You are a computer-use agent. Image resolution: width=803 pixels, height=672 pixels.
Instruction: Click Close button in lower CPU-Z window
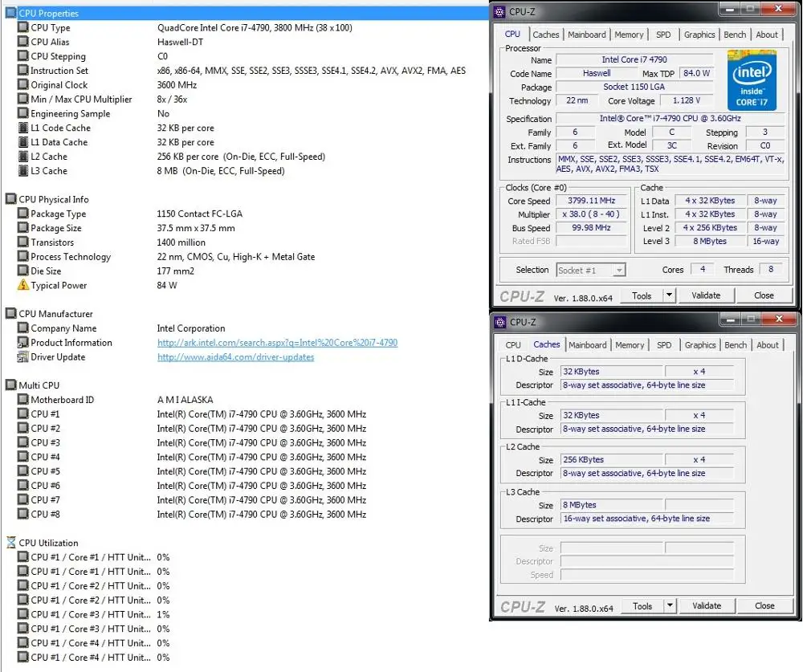click(x=765, y=606)
